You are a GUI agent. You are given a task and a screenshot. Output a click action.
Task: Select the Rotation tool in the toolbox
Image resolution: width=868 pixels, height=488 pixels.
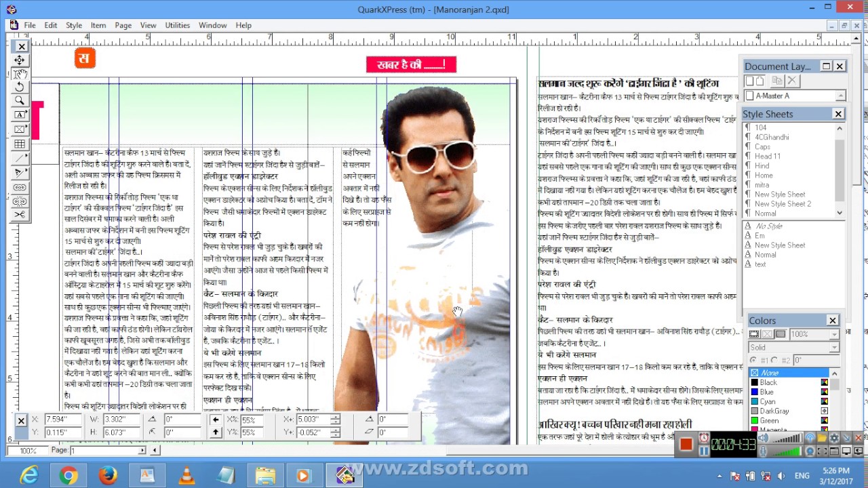20,87
